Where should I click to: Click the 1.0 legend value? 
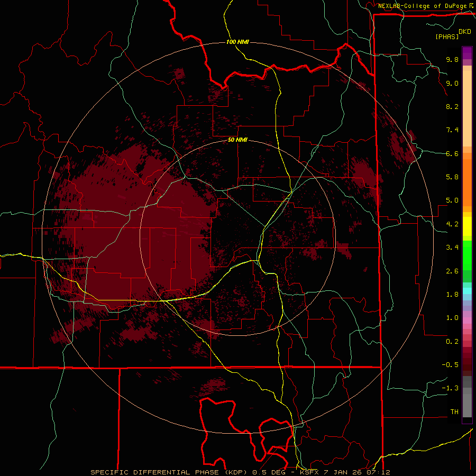452,318
